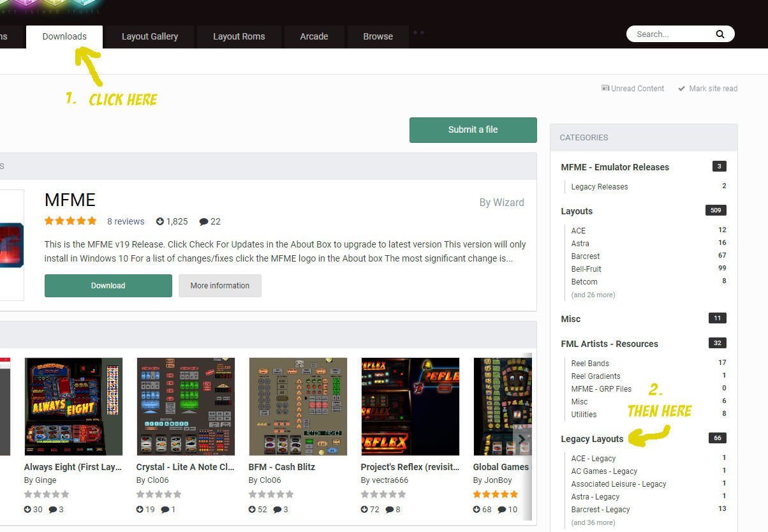This screenshot has width=768, height=532.
Task: Open author JonBoy's profile
Action: [x=498, y=480]
